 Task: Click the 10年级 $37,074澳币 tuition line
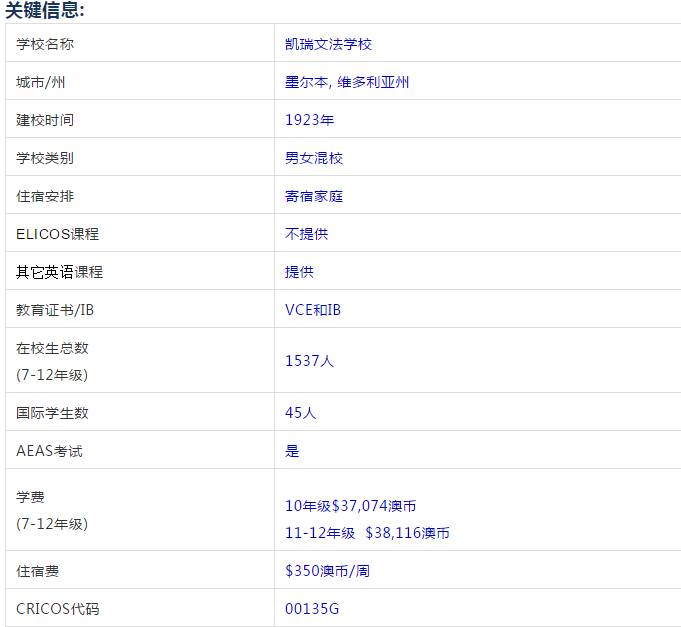pos(351,506)
